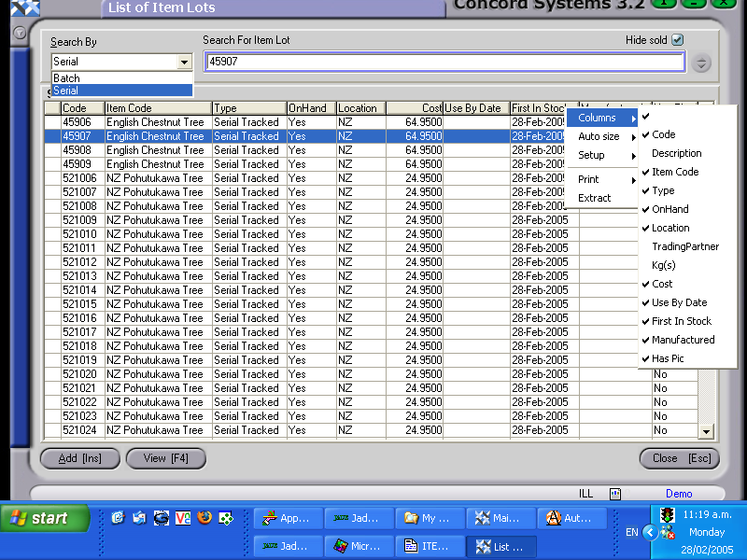Click the collapse arrow icon on the left sidebar
The height and width of the screenshot is (560, 747).
point(19,34)
